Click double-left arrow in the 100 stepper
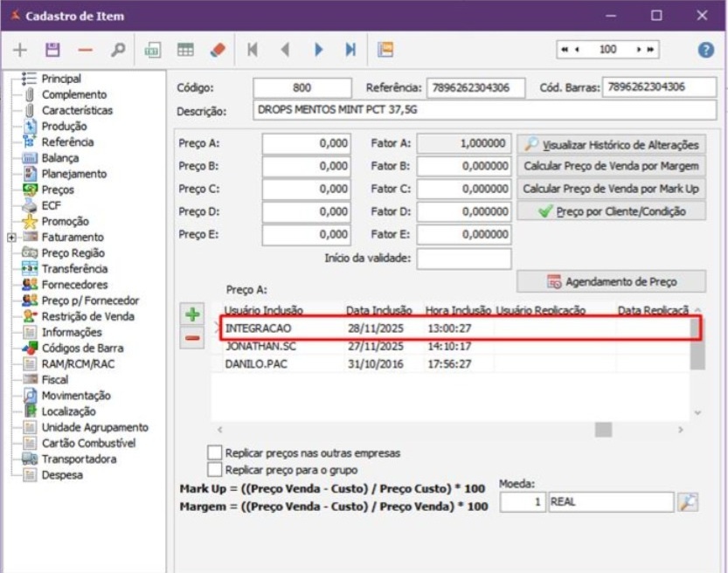Viewport: 728px width, 573px height. point(565,49)
